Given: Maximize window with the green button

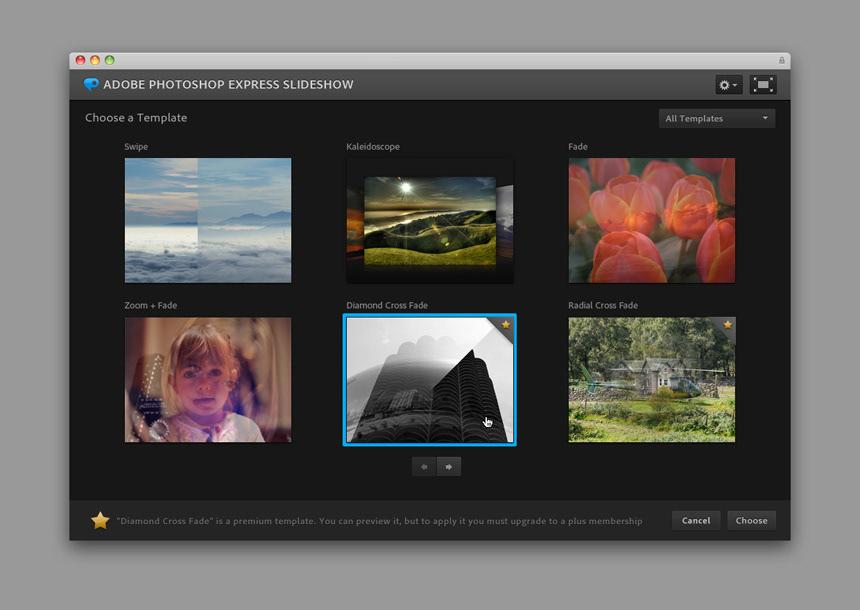Looking at the screenshot, I should [x=110, y=60].
